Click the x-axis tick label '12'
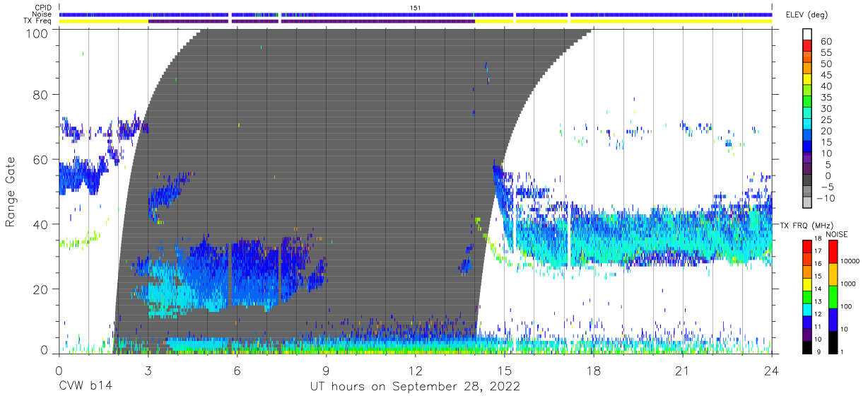Image resolution: width=868 pixels, height=401 pixels. point(416,371)
